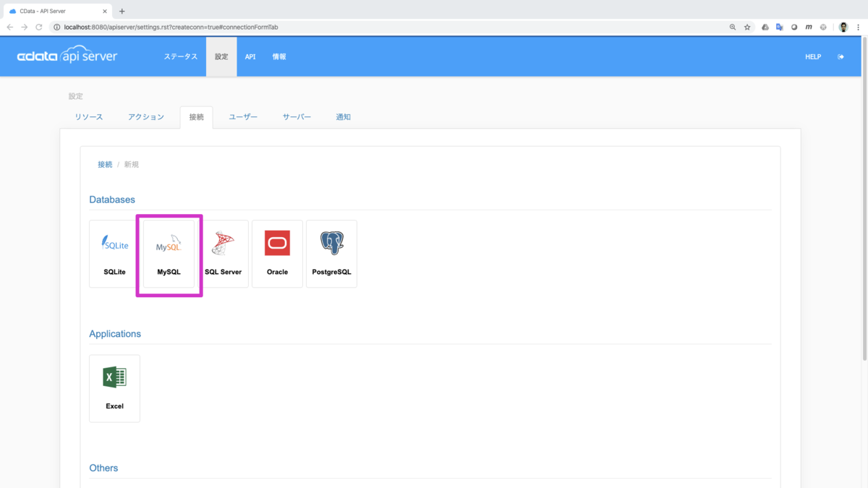Select the Oracle database tile

point(277,254)
